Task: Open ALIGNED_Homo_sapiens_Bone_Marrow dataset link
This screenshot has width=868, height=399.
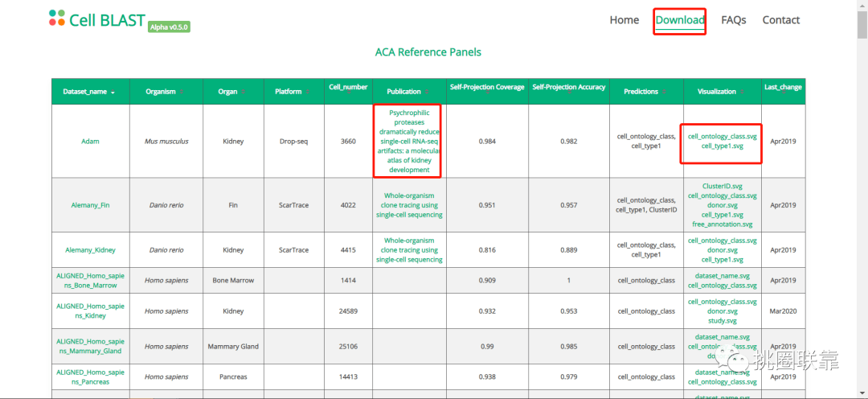Action: point(90,281)
